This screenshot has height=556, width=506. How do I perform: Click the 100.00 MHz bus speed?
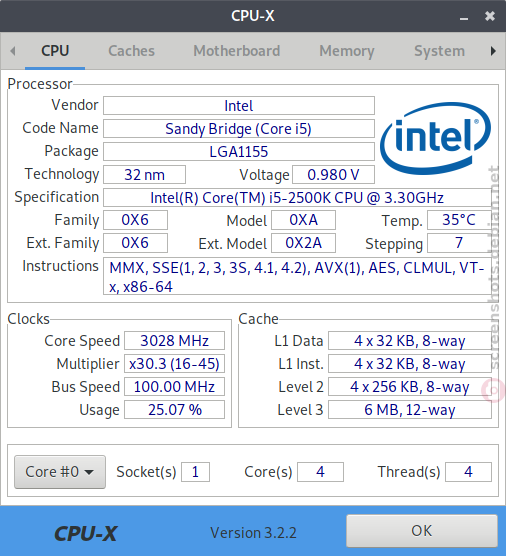click(x=174, y=387)
